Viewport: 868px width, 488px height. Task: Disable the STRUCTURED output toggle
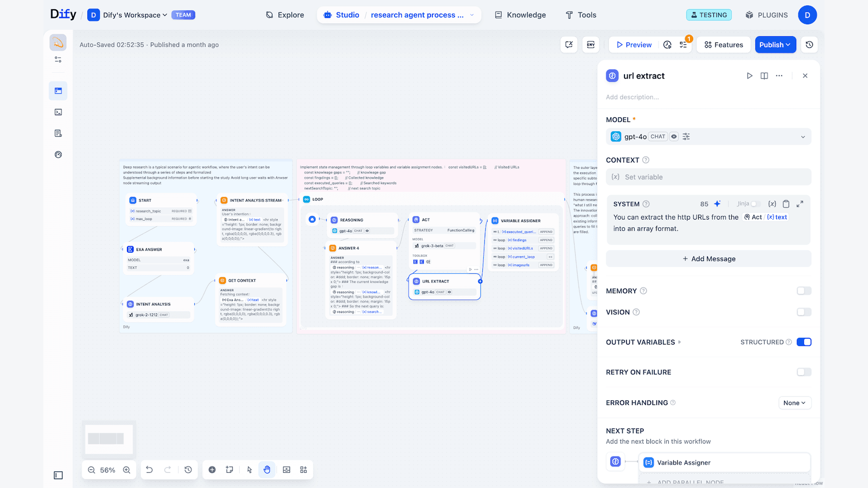[x=803, y=342]
